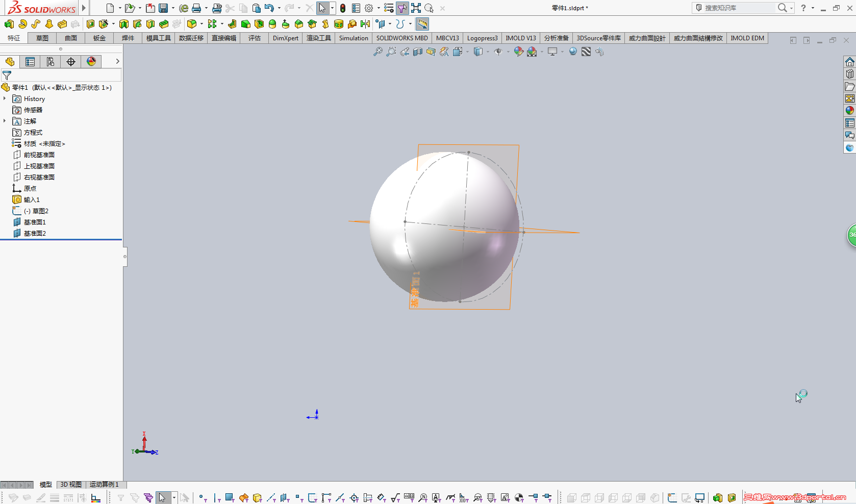Click the Mirror feature icon
856x504 pixels.
(365, 24)
